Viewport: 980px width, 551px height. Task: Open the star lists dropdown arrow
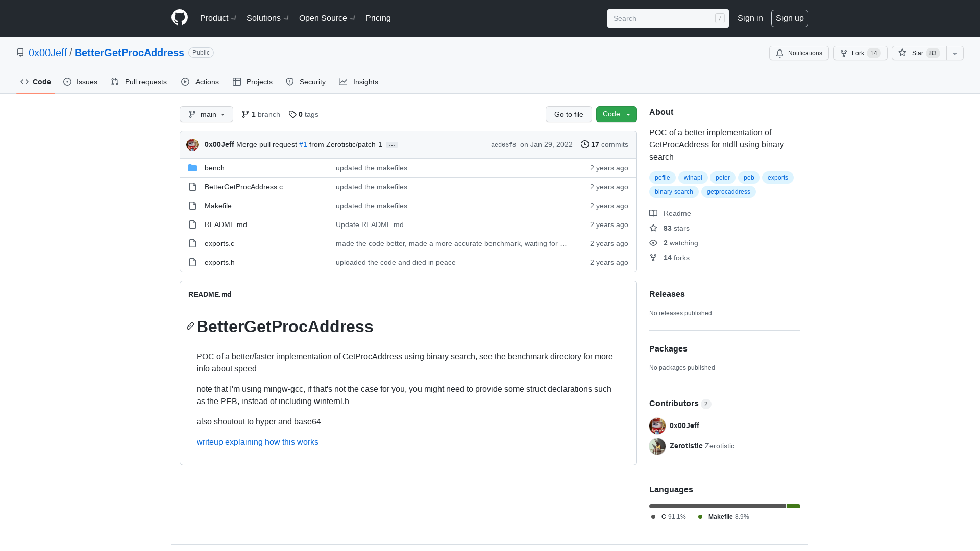coord(955,53)
